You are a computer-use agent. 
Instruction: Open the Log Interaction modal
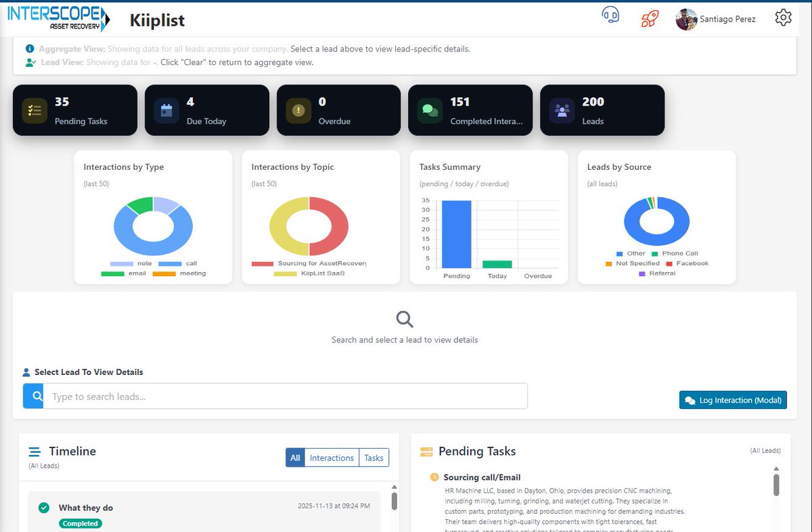[x=733, y=400]
